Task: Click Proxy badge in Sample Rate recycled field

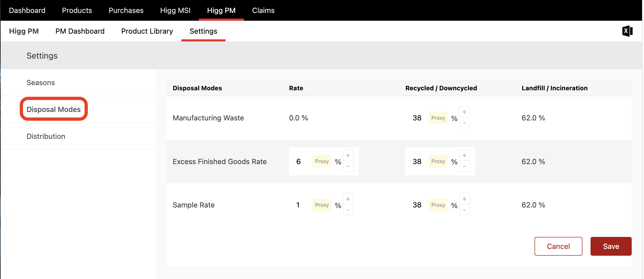Action: coord(438,205)
